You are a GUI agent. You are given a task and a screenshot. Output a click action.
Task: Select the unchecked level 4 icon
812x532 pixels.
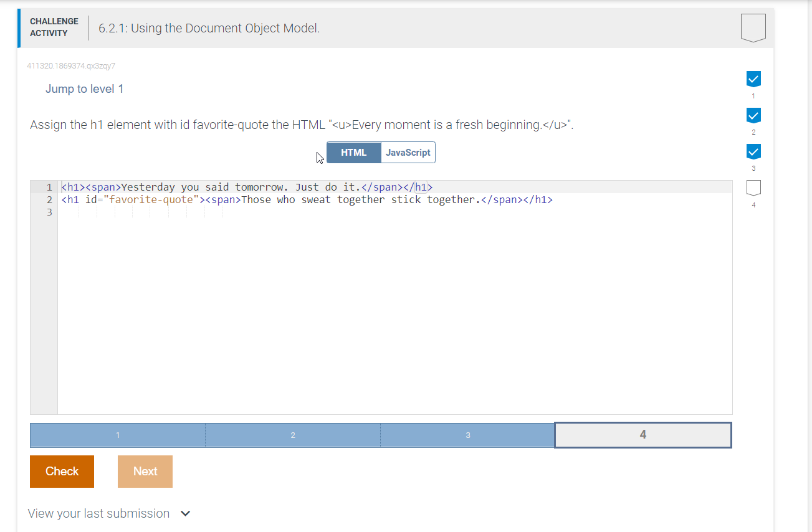[753, 188]
